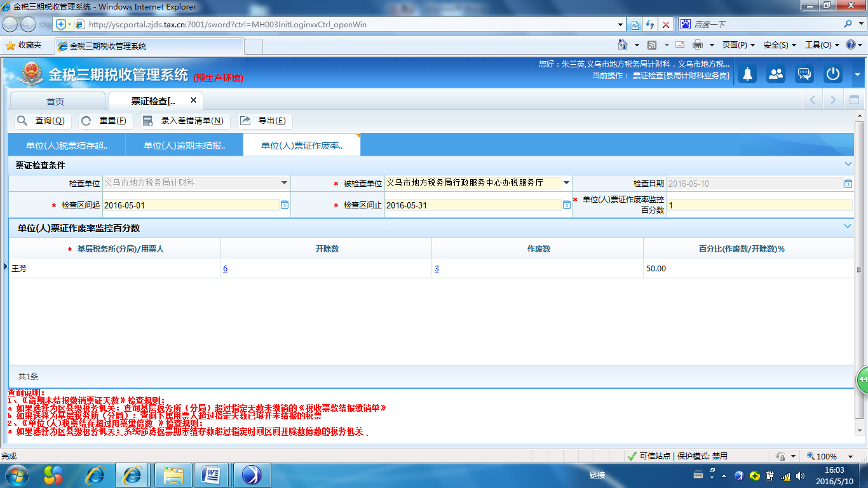Open calendar picker for 检查区间止
Image resolution: width=868 pixels, height=488 pixels.
[567, 205]
